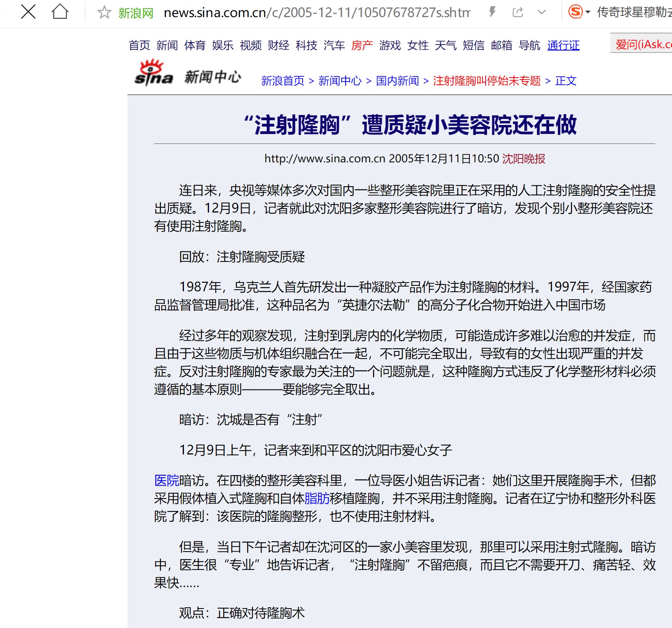Open 首页 in the top navigation
Image resolution: width=672 pixels, height=628 pixels.
[139, 45]
